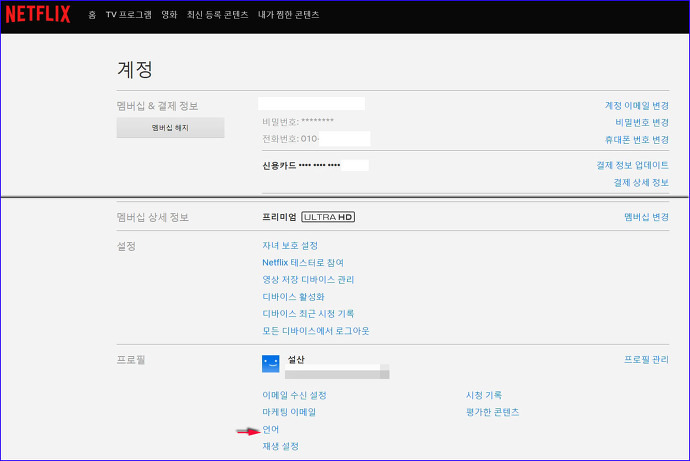This screenshot has height=461, width=690.
Task: Click 마케팅 이메일 link
Action: [289, 412]
